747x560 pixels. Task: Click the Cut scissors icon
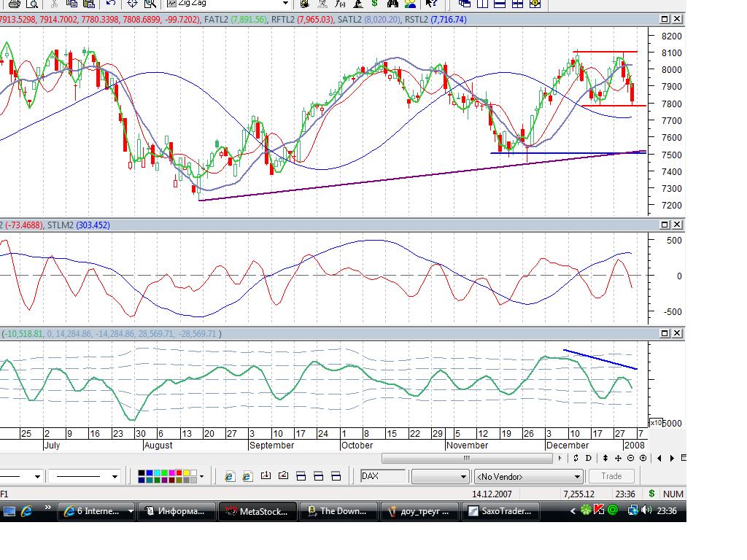[x=54, y=4]
